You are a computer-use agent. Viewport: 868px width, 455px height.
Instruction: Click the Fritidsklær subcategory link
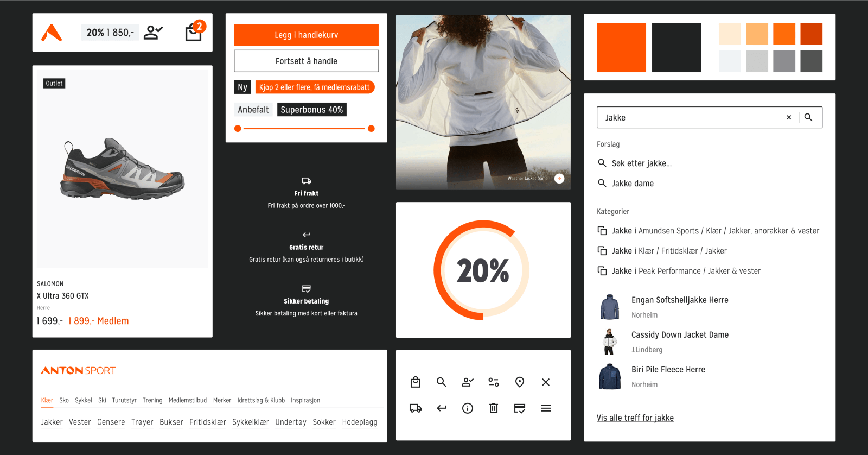pos(208,422)
